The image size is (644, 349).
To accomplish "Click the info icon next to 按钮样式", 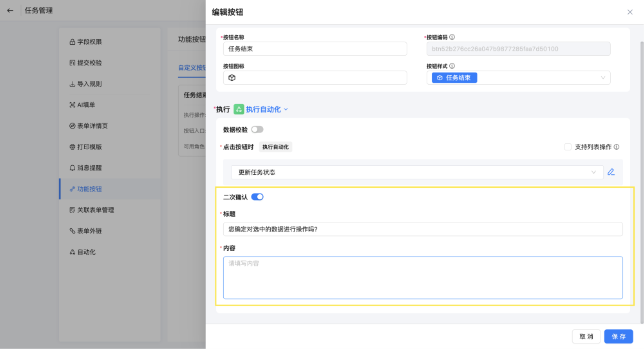I will [x=452, y=66].
